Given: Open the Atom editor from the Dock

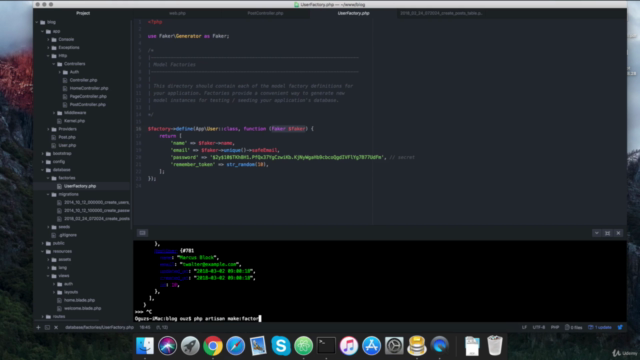Looking at the screenshot, I should pos(303,346).
